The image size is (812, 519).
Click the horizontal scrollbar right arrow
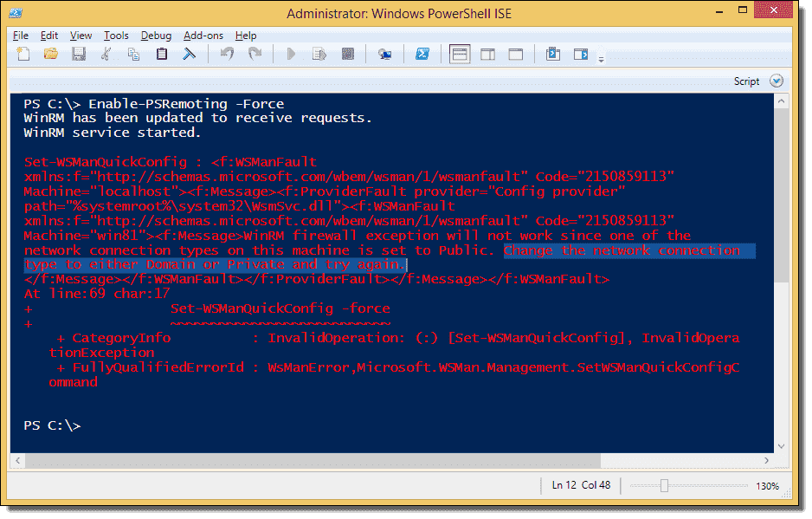766,460
